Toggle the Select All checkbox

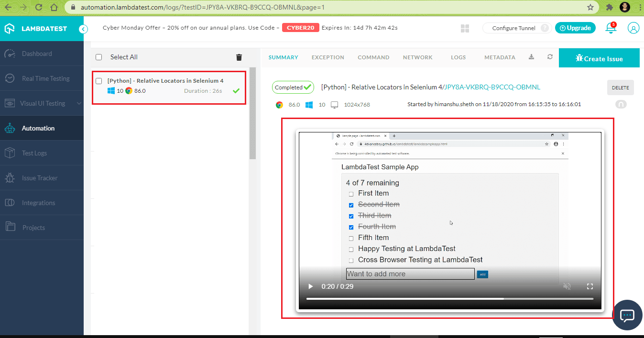[98, 56]
